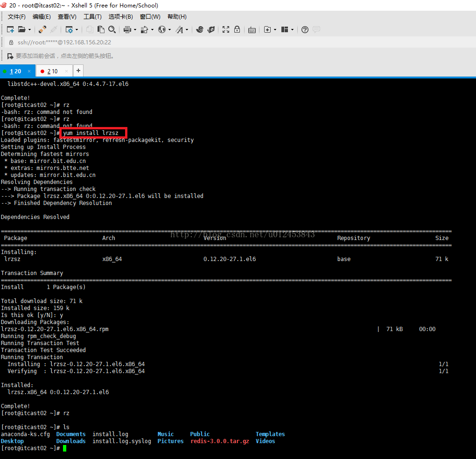Click the 'Repository' column header text

[x=354, y=238]
